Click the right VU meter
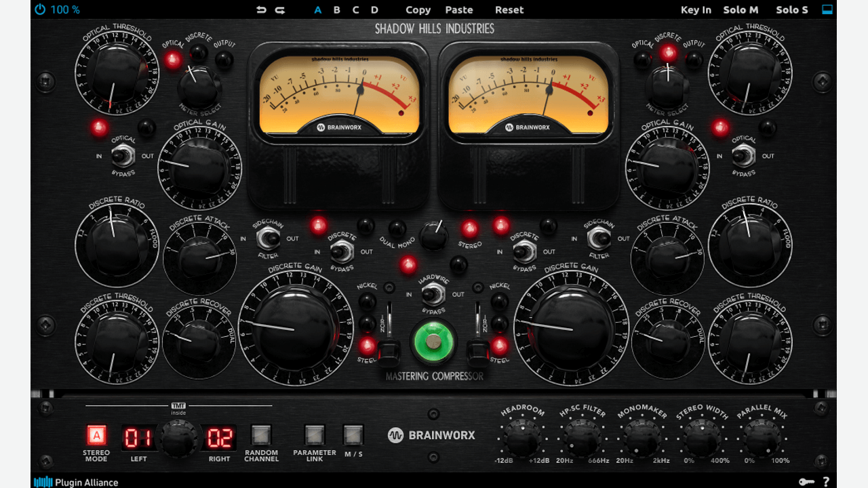868x488 pixels. (528, 94)
